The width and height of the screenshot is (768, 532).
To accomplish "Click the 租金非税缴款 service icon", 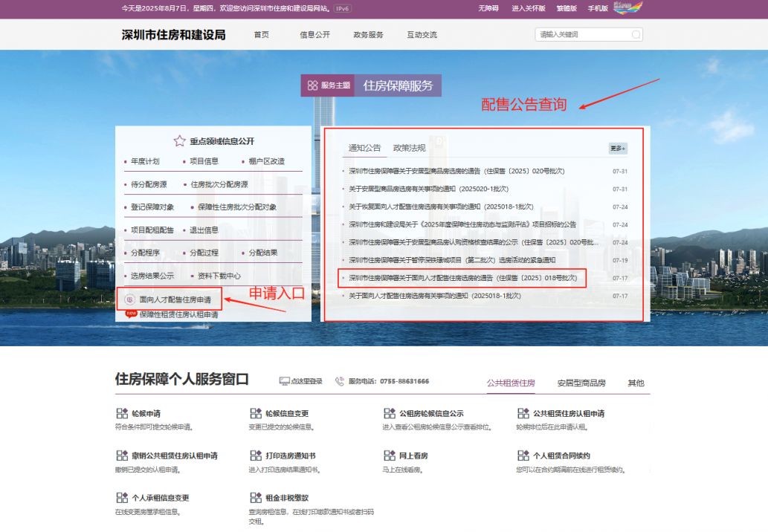I will tap(256, 497).
